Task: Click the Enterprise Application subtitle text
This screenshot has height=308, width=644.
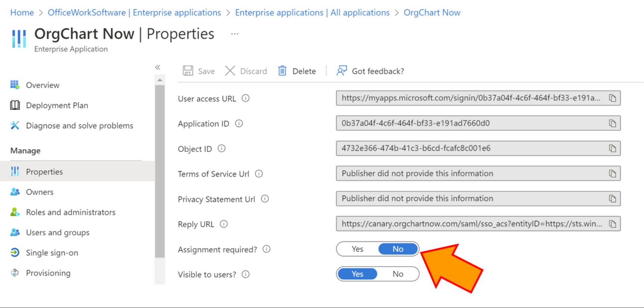Action: tap(71, 49)
